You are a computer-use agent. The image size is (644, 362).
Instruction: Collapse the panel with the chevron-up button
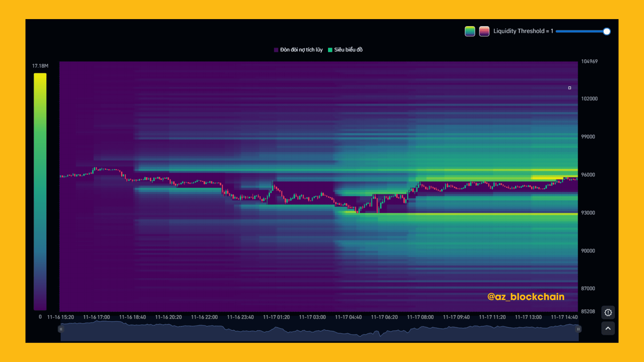click(x=608, y=328)
